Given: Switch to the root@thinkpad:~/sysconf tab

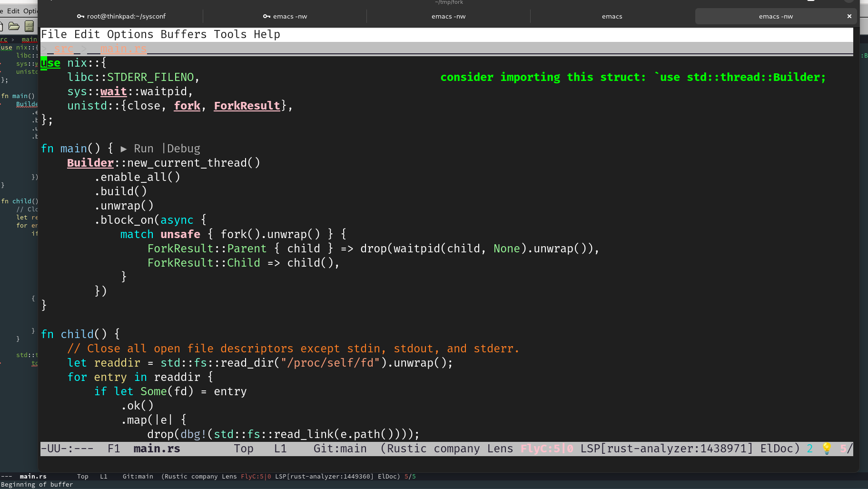Looking at the screenshot, I should [121, 16].
